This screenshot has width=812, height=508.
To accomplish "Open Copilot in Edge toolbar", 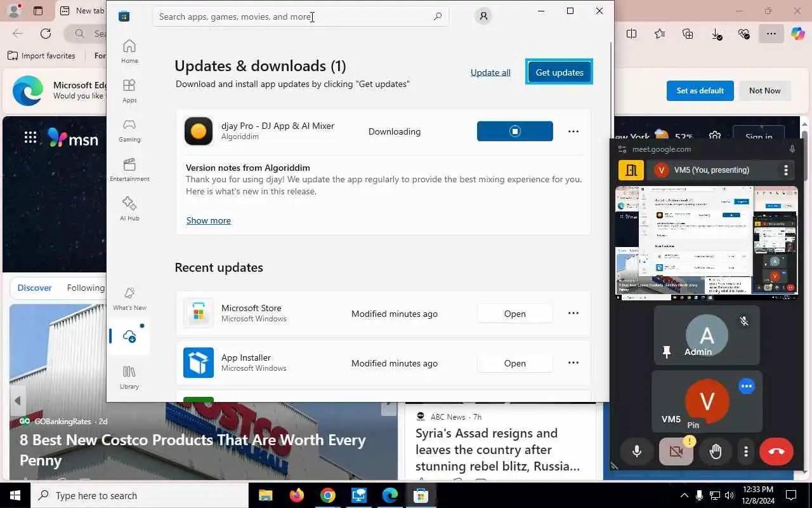I will [x=797, y=34].
